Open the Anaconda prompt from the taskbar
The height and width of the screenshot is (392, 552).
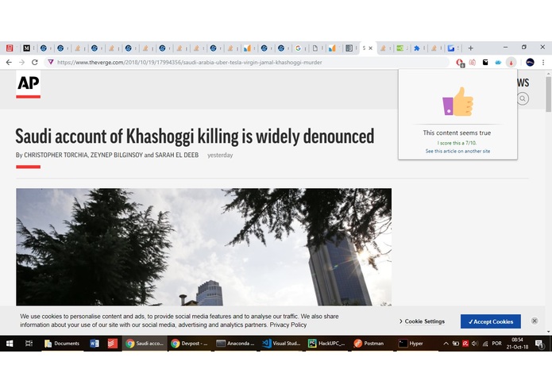pos(235,344)
